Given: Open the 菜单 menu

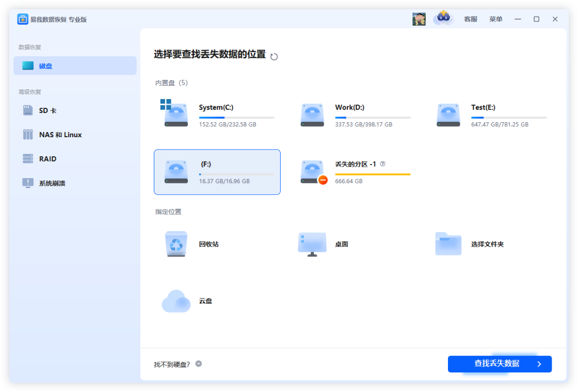Looking at the screenshot, I should pyautogui.click(x=495, y=19).
